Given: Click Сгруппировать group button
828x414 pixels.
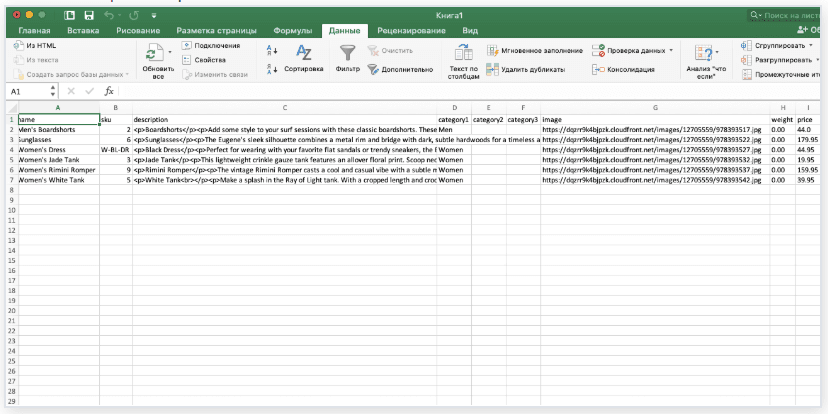Looking at the screenshot, I should (774, 45).
